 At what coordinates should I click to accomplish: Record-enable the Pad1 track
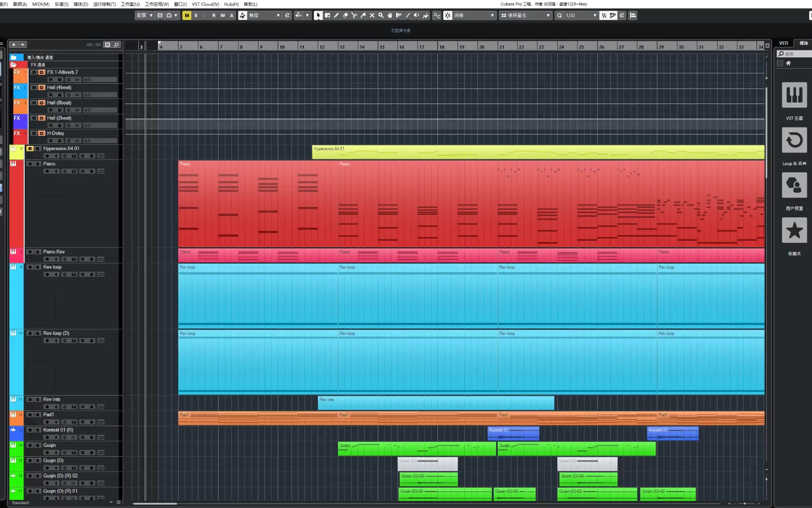click(x=47, y=422)
